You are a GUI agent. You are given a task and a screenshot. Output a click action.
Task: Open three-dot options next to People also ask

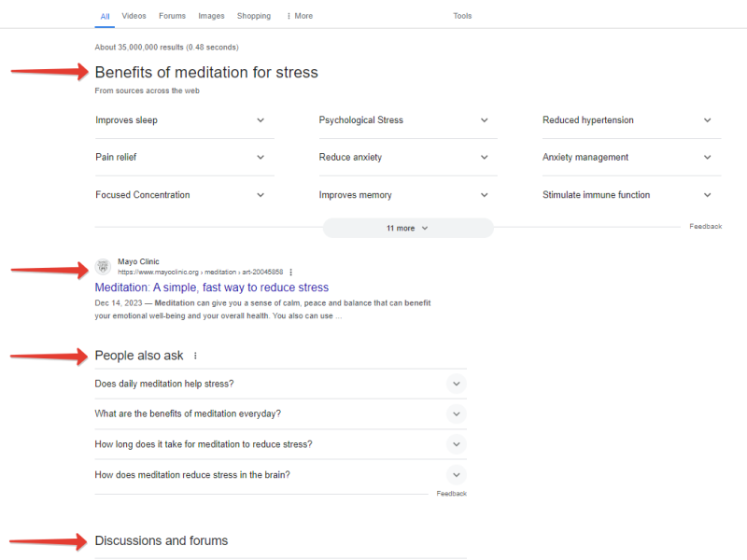(x=195, y=356)
